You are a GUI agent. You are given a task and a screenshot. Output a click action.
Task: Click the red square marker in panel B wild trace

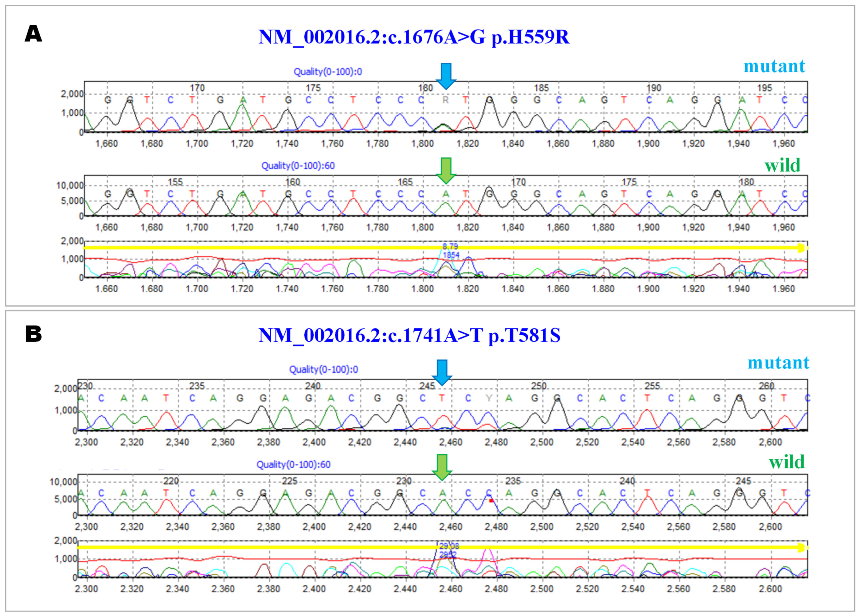[491, 501]
